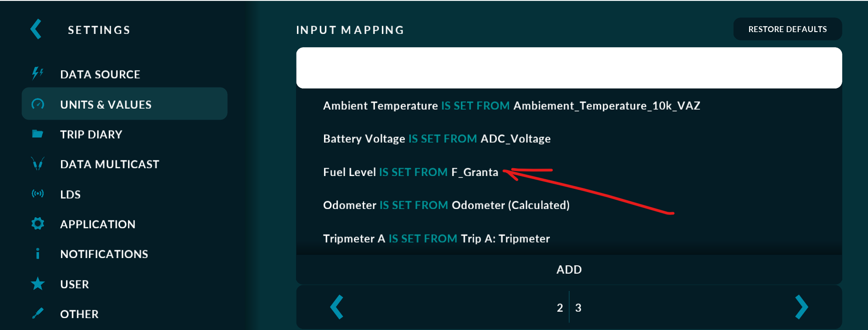Click the Data Multicast icon

[x=38, y=164]
